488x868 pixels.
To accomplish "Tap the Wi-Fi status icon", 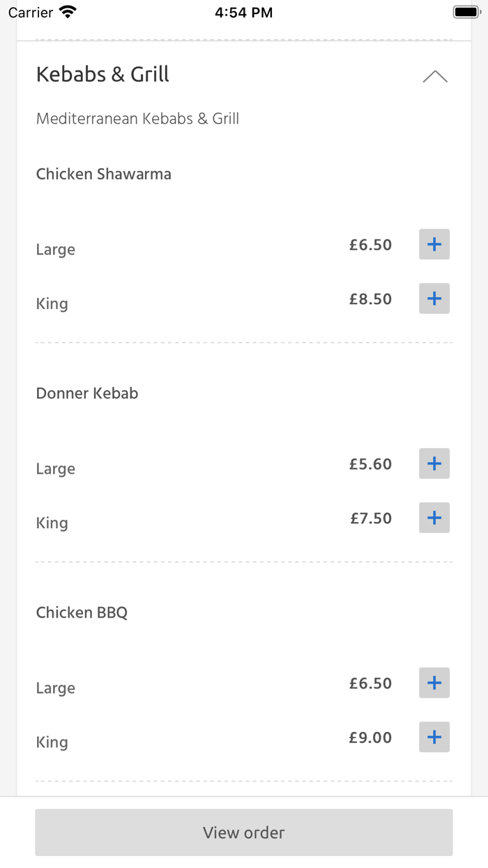I will click(68, 12).
